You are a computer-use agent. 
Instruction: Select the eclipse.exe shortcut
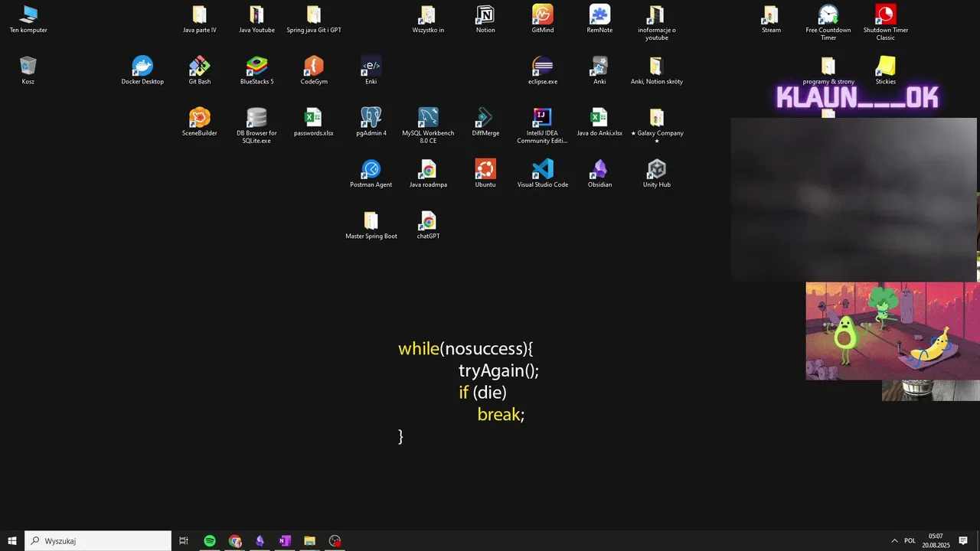(543, 70)
